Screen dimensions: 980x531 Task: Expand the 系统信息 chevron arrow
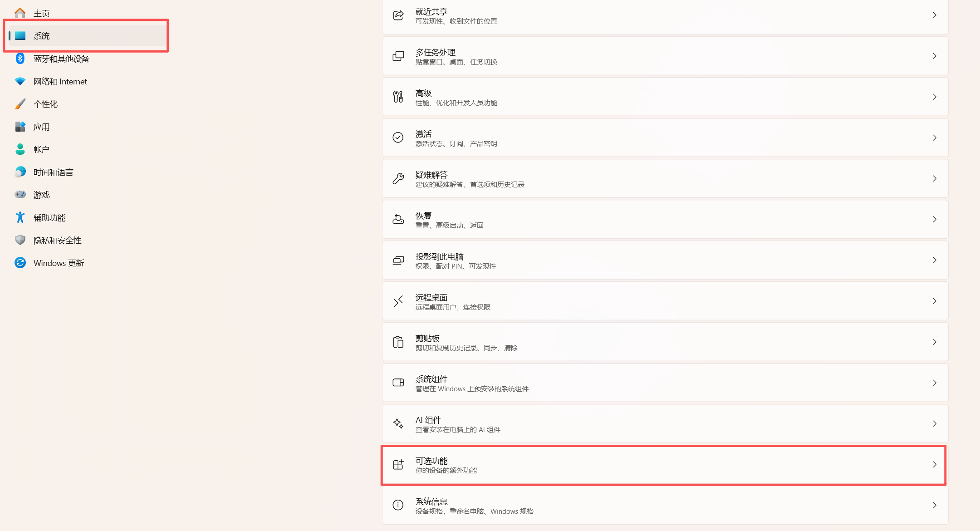[x=934, y=505]
